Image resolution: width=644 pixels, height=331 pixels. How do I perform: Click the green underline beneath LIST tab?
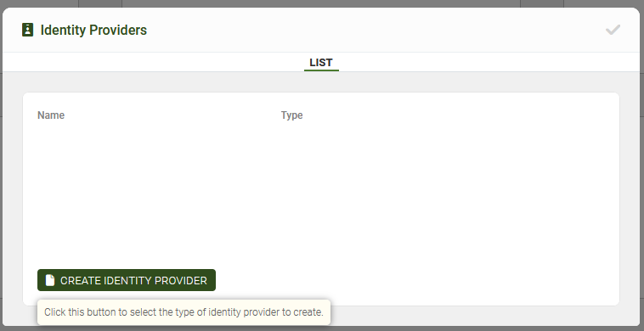[x=321, y=70]
